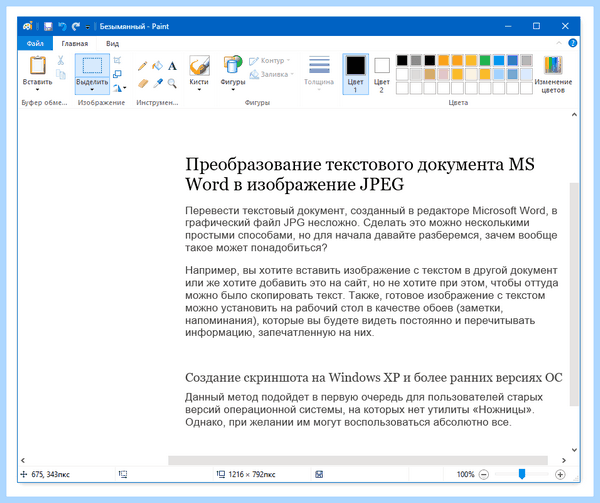The width and height of the screenshot is (600, 503).
Task: Open the Контур outline dropdown
Action: click(x=270, y=60)
